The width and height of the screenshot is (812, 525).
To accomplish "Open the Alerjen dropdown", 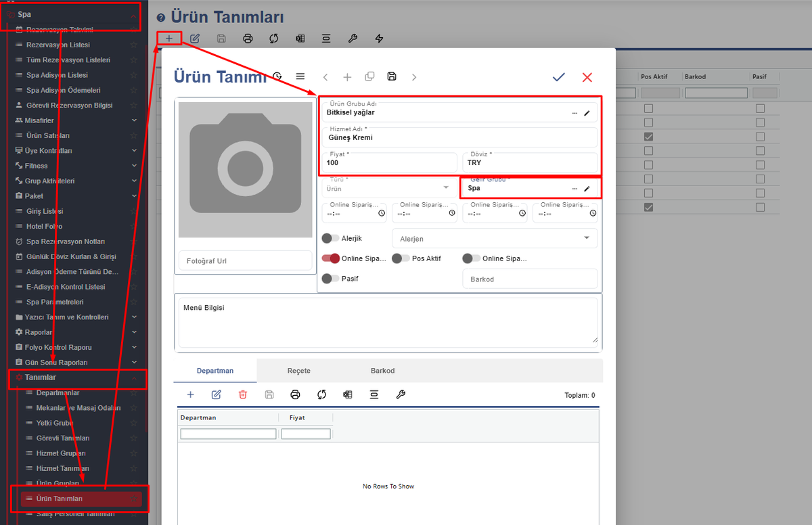I will [x=495, y=239].
